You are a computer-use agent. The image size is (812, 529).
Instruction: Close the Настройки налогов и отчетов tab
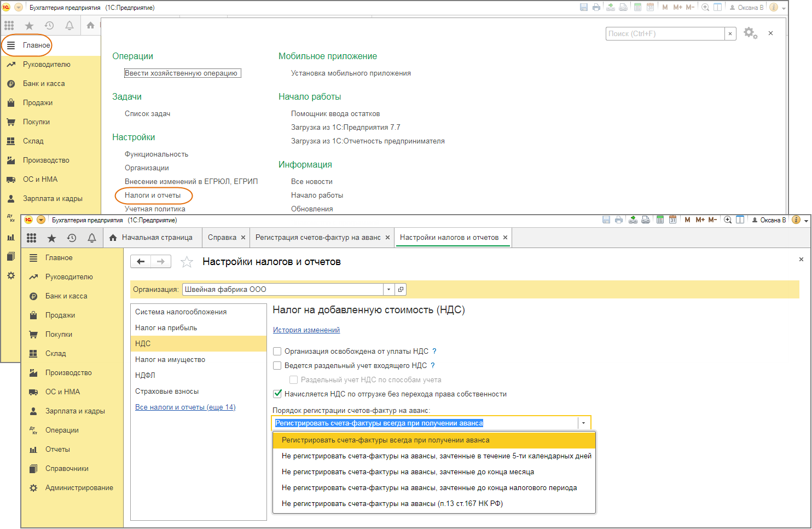(505, 238)
